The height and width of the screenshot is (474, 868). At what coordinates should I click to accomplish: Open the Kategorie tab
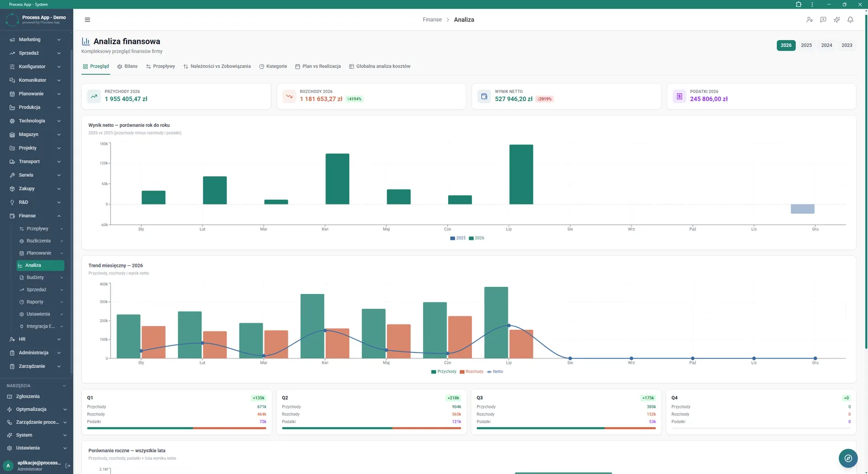[273, 66]
